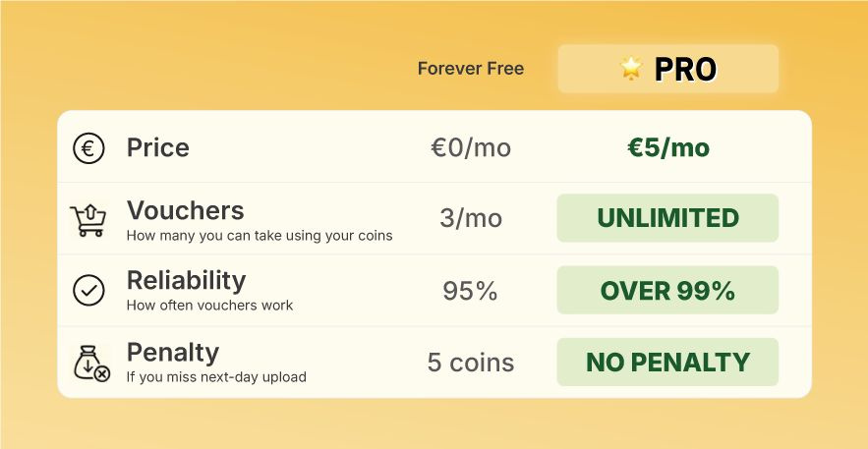The image size is (868, 449).
Task: Click the NO PENALTY badge
Action: [x=667, y=363]
